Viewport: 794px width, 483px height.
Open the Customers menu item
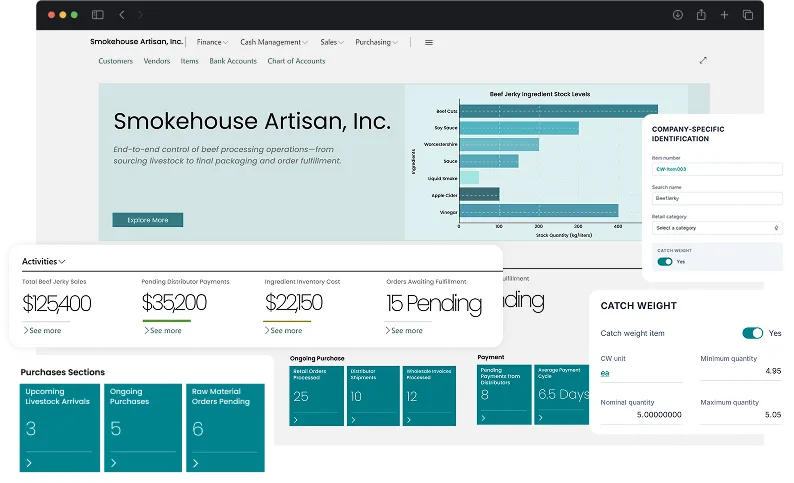[x=115, y=61]
